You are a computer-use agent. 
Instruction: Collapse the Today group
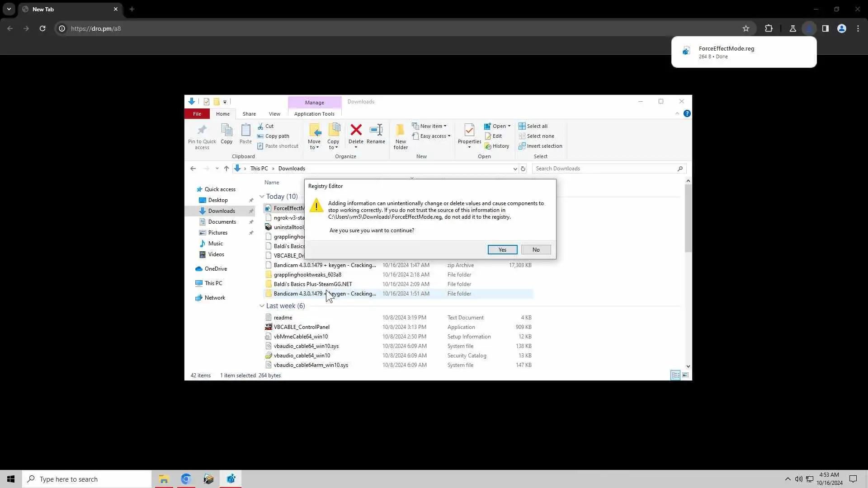tap(262, 197)
